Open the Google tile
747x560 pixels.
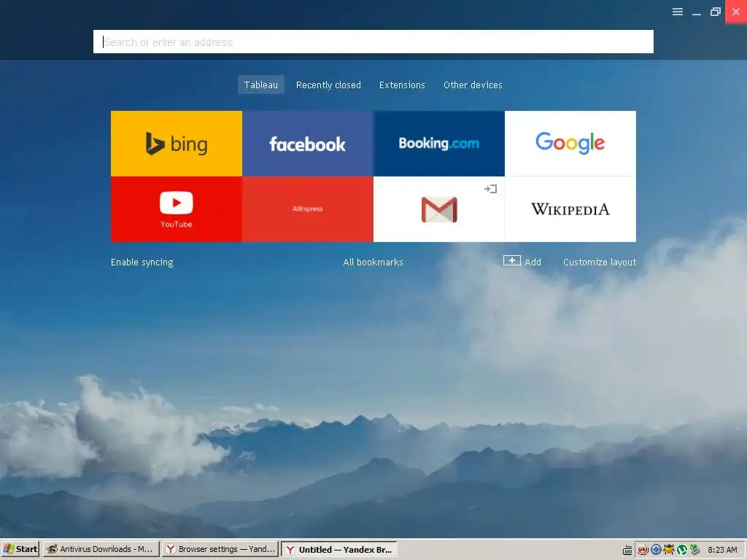click(570, 144)
